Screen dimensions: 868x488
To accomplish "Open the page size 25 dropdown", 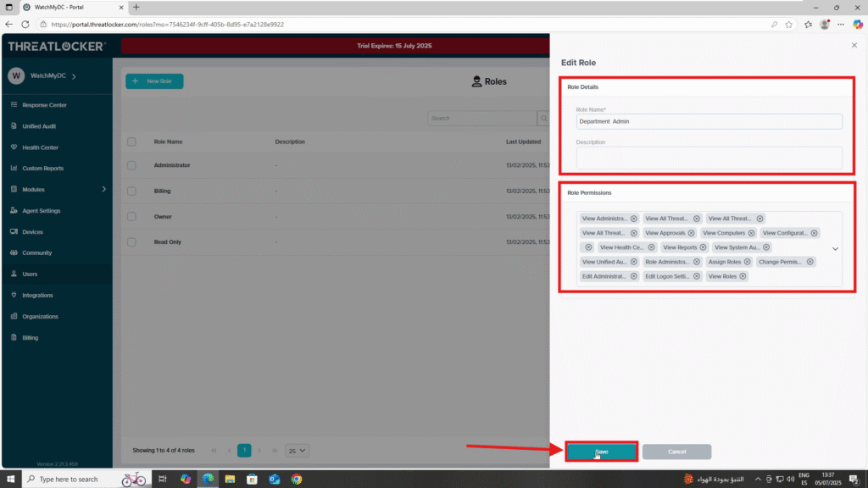I will click(x=297, y=451).
